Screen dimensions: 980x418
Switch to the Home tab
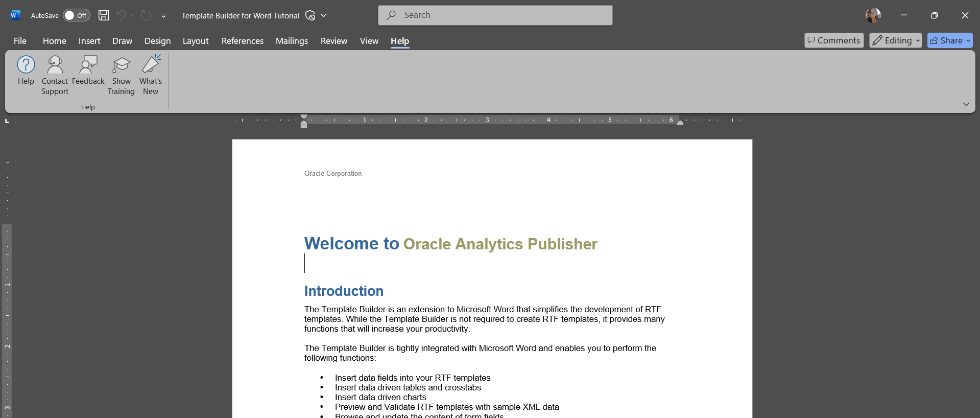click(55, 41)
